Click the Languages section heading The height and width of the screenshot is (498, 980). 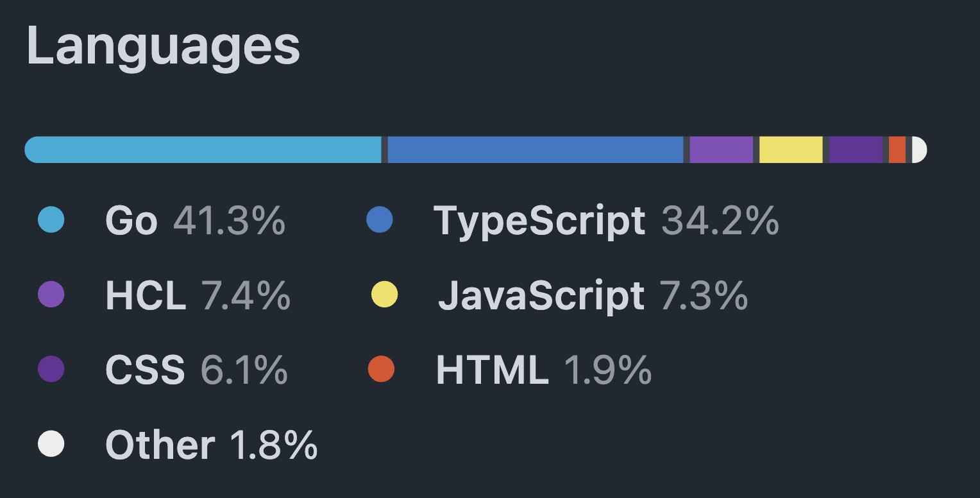[163, 46]
